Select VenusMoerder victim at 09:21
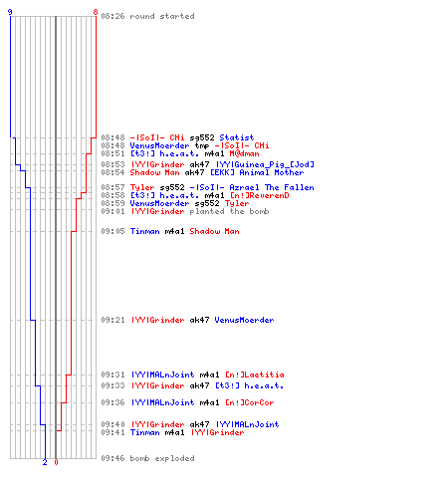 tap(244, 320)
